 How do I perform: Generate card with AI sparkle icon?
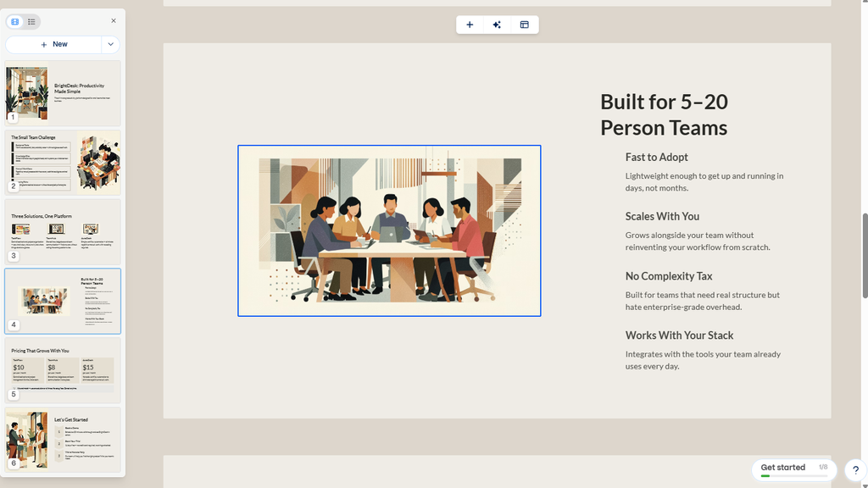coord(497,25)
